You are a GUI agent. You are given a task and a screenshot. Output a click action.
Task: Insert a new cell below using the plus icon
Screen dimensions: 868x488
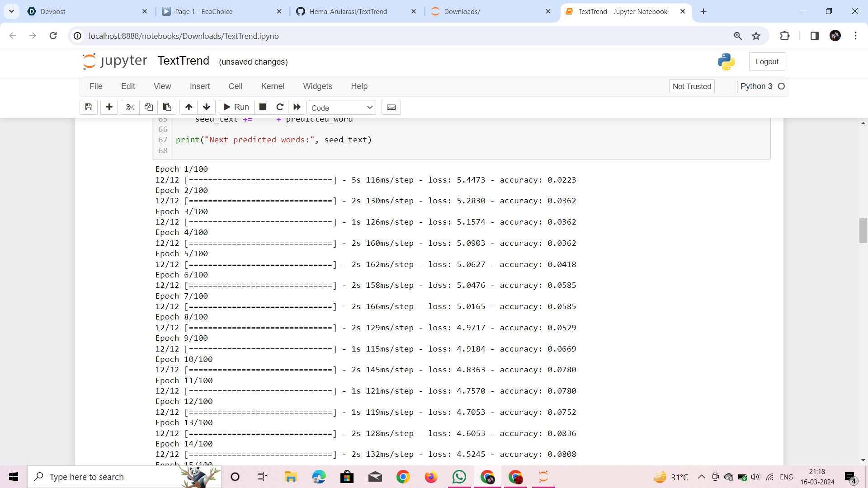pos(109,107)
